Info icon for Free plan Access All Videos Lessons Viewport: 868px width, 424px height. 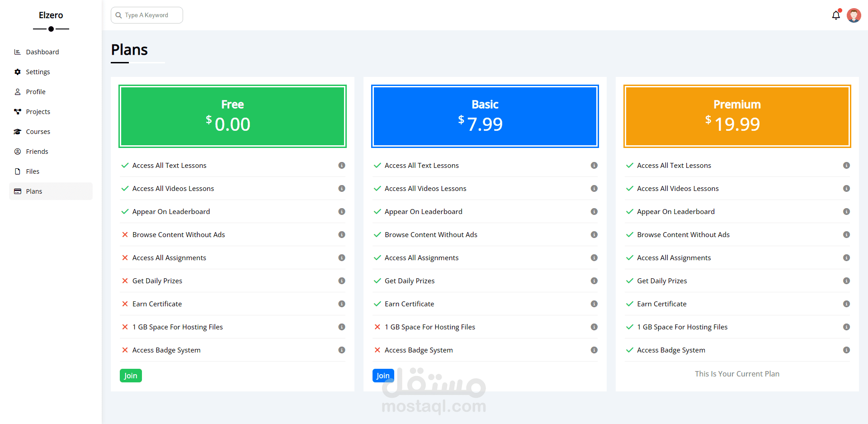pos(342,189)
